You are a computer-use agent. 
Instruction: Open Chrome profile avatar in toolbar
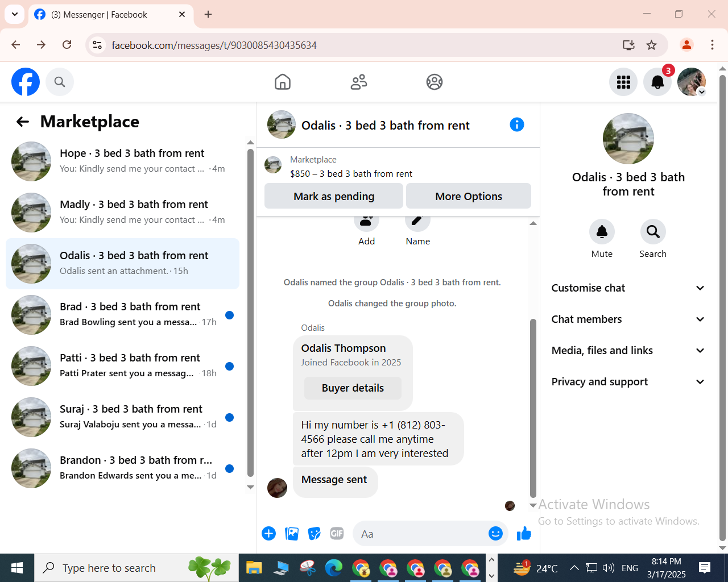[x=687, y=45]
